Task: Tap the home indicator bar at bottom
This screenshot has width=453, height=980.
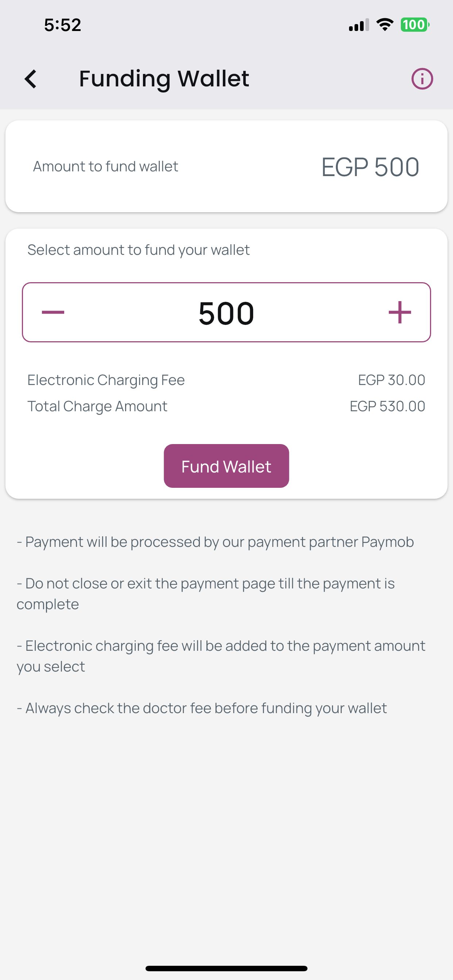Action: [226, 968]
